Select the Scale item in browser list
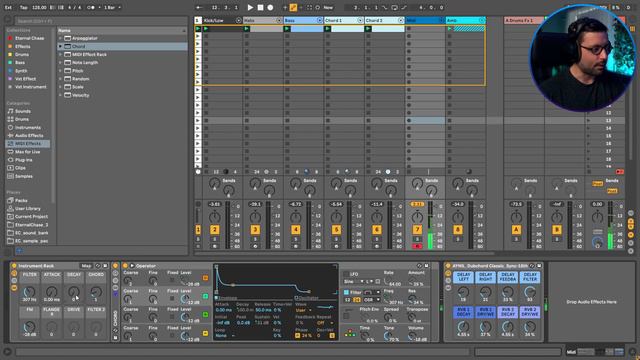The image size is (640, 360). point(78,87)
